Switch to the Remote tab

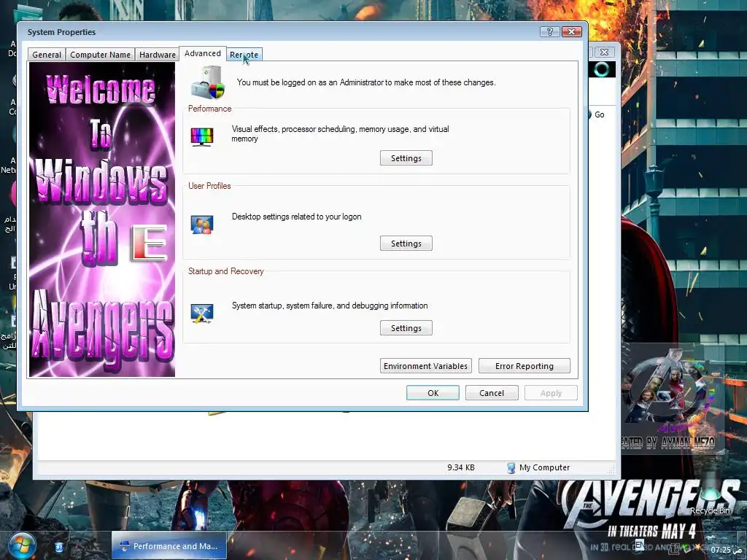point(244,55)
